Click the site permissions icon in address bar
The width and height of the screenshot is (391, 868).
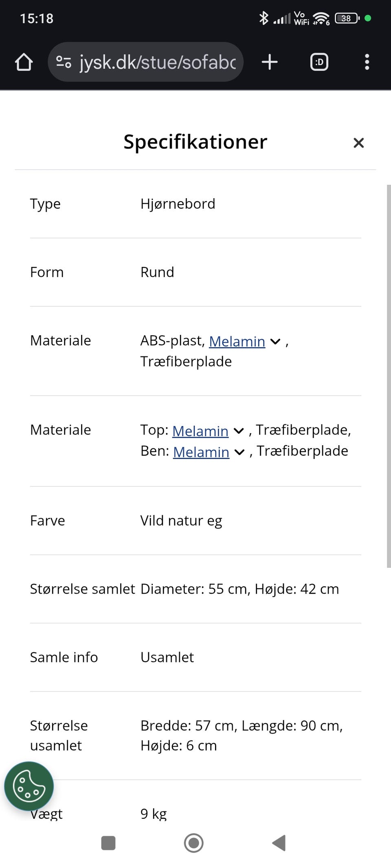point(63,62)
